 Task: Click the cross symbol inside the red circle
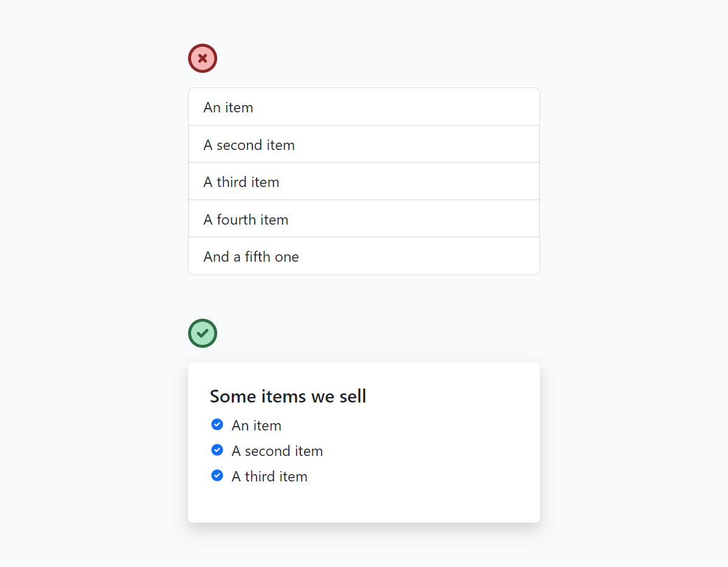pyautogui.click(x=203, y=58)
